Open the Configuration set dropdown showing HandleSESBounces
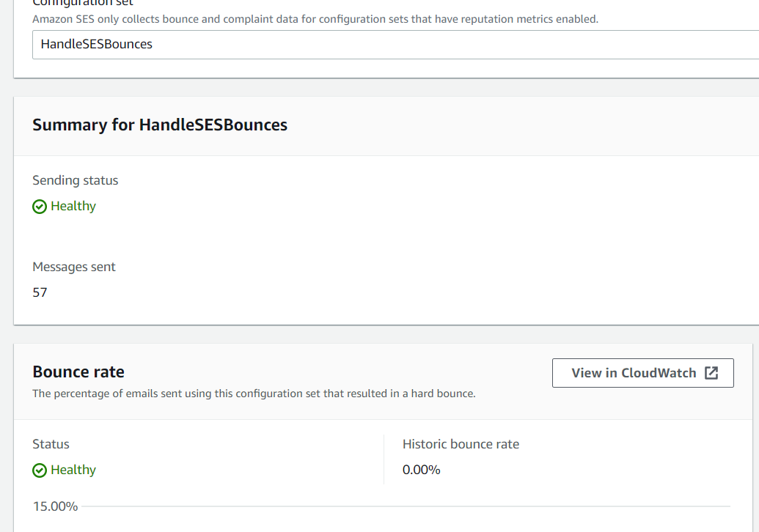Screen dimensions: 759x532 click(395, 45)
